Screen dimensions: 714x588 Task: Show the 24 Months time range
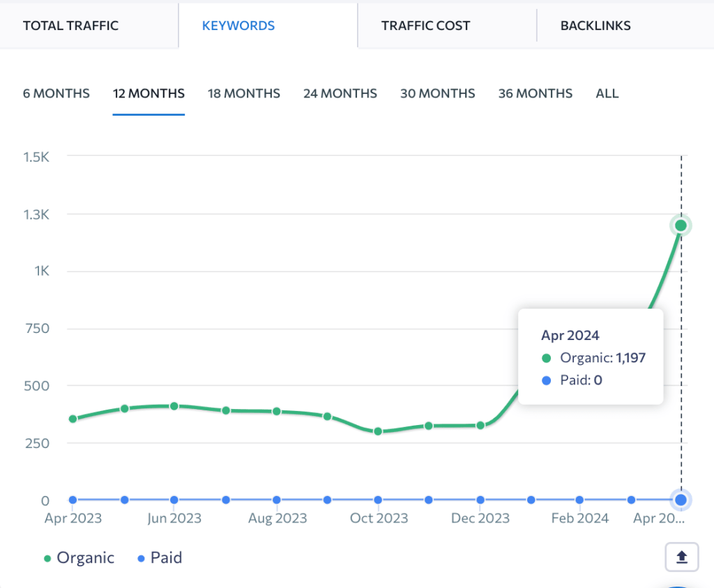tap(340, 93)
